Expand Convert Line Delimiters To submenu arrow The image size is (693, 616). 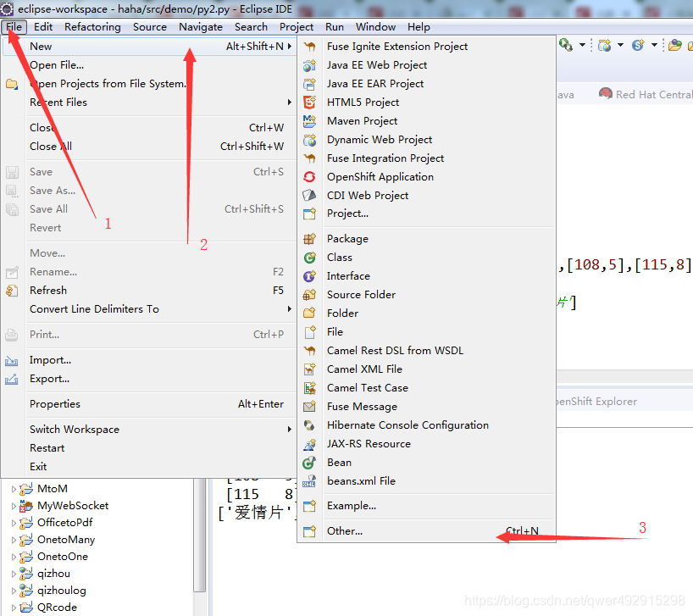pyautogui.click(x=290, y=309)
